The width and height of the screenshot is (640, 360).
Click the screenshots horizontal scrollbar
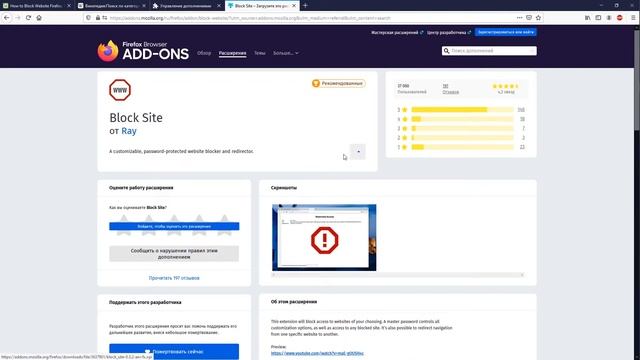pyautogui.click(x=398, y=275)
